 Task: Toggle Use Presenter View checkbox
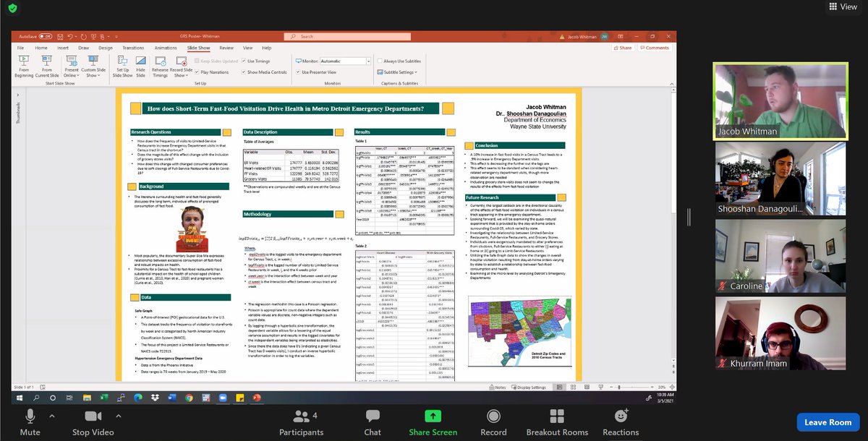pos(298,72)
